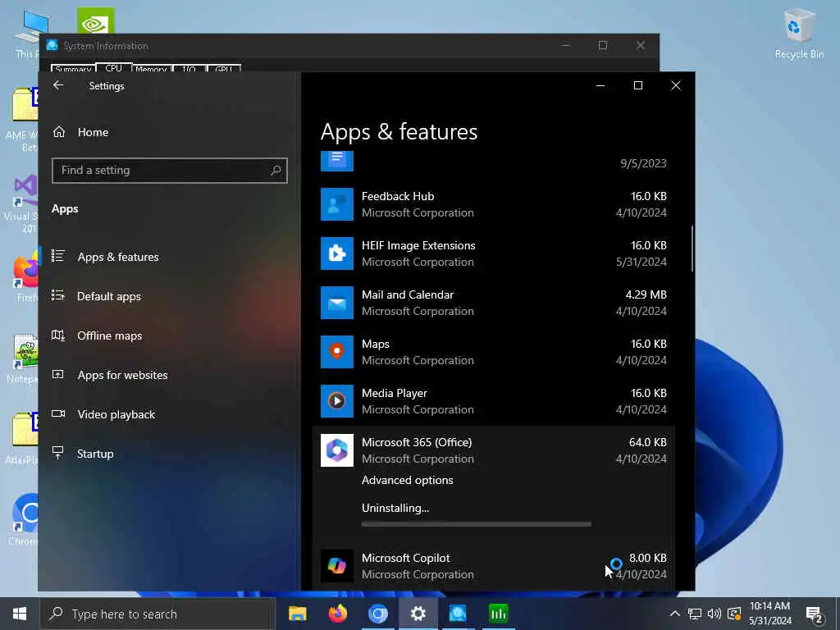
Task: Click the Uninstalling progress bar
Action: pos(477,524)
